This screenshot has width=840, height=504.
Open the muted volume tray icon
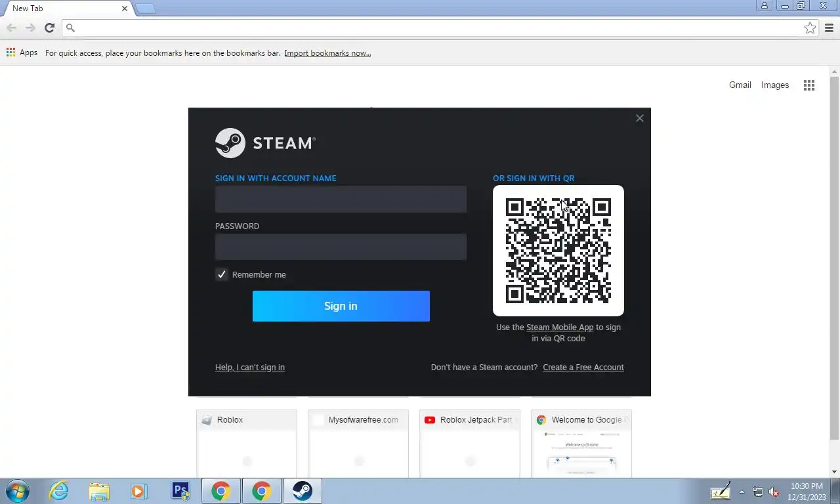point(774,492)
